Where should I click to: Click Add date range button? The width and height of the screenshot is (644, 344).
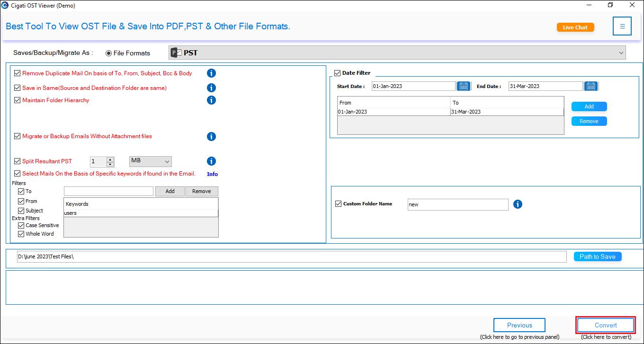tap(589, 106)
